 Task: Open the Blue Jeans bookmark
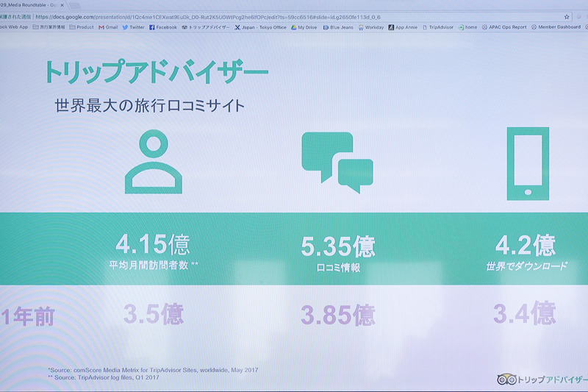click(338, 27)
